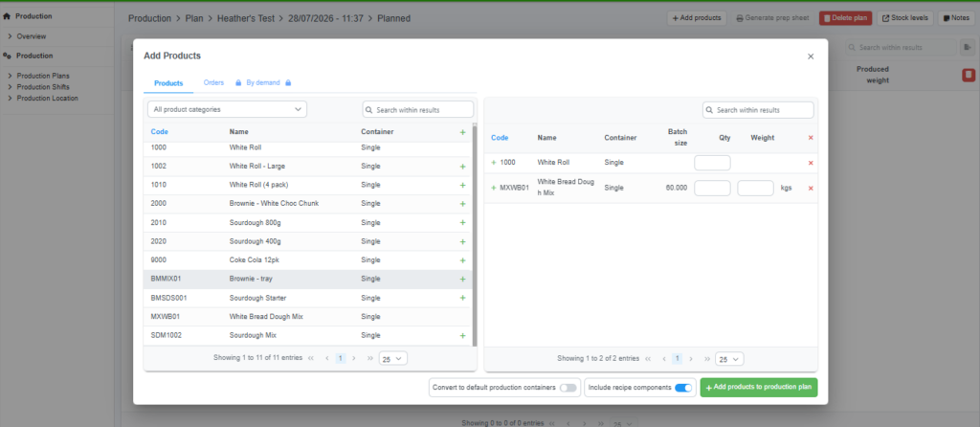The width and height of the screenshot is (980, 427).
Task: Add Sourdough 800g via plus icon
Action: click(x=462, y=222)
